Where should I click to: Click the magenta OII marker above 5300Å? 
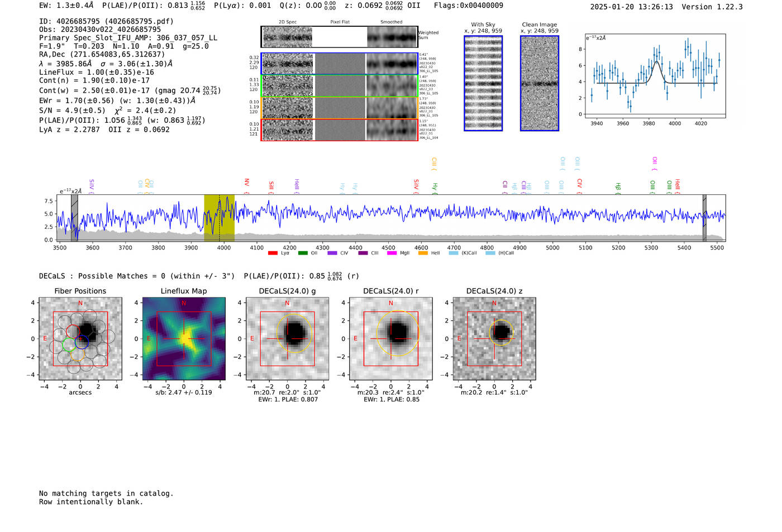[655, 164]
